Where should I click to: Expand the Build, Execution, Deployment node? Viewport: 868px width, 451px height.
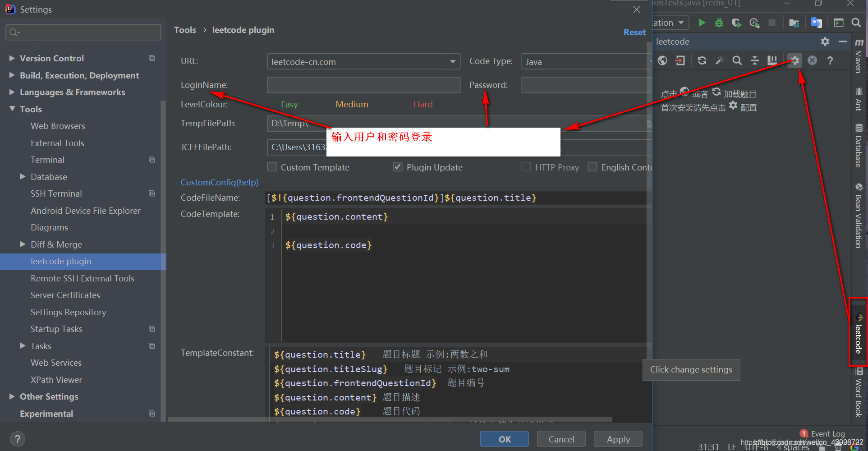click(12, 75)
